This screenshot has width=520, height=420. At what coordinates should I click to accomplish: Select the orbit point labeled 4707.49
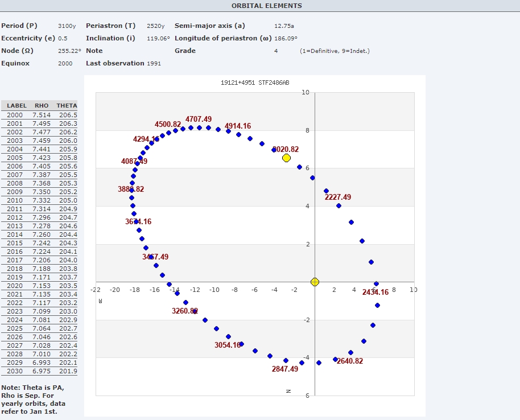point(199,127)
